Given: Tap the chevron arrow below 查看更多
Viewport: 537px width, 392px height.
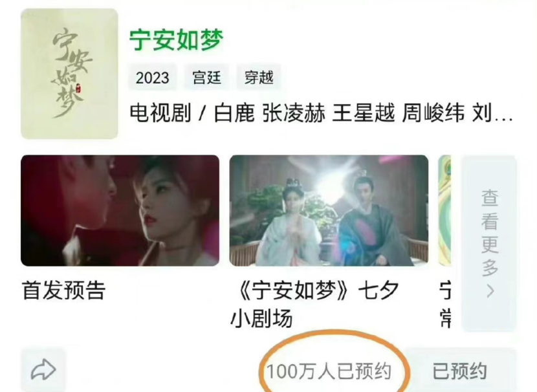Looking at the screenshot, I should (490, 291).
